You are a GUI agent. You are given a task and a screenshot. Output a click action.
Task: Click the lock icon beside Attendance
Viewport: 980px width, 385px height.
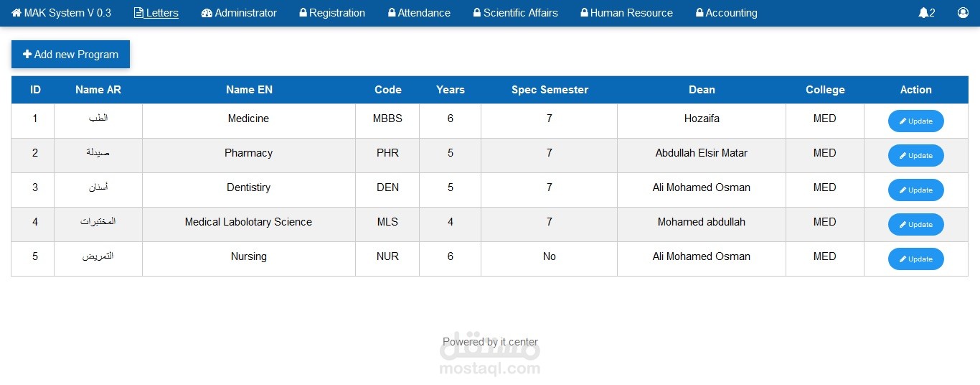[392, 13]
